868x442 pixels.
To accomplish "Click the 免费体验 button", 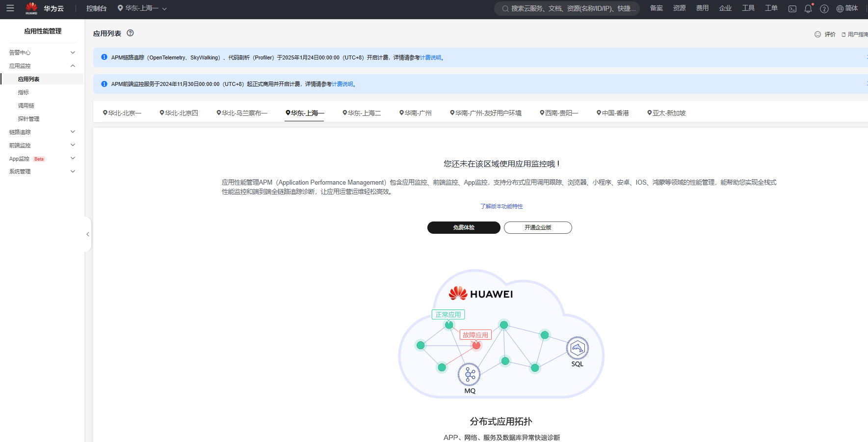I will (464, 227).
